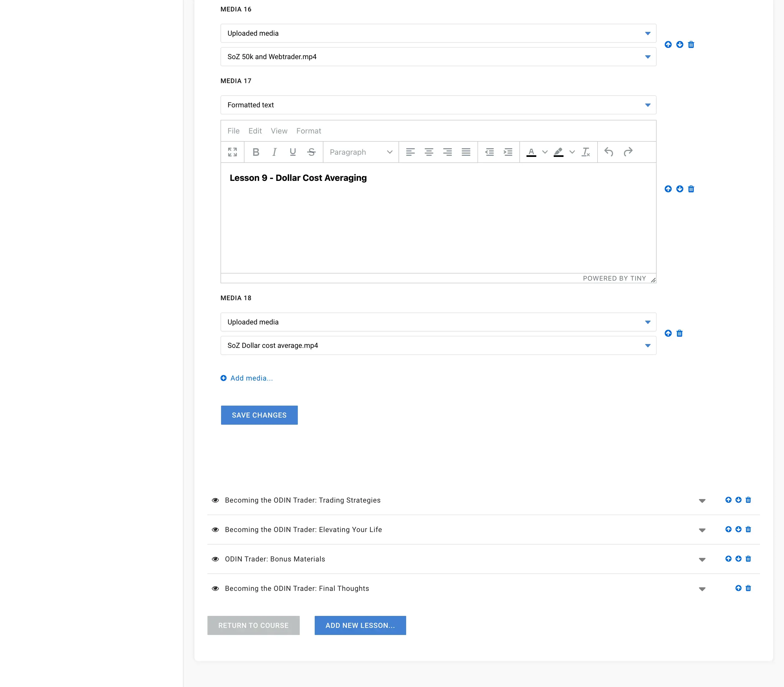This screenshot has height=687, width=784.
Task: Center align text in editor
Action: [429, 152]
